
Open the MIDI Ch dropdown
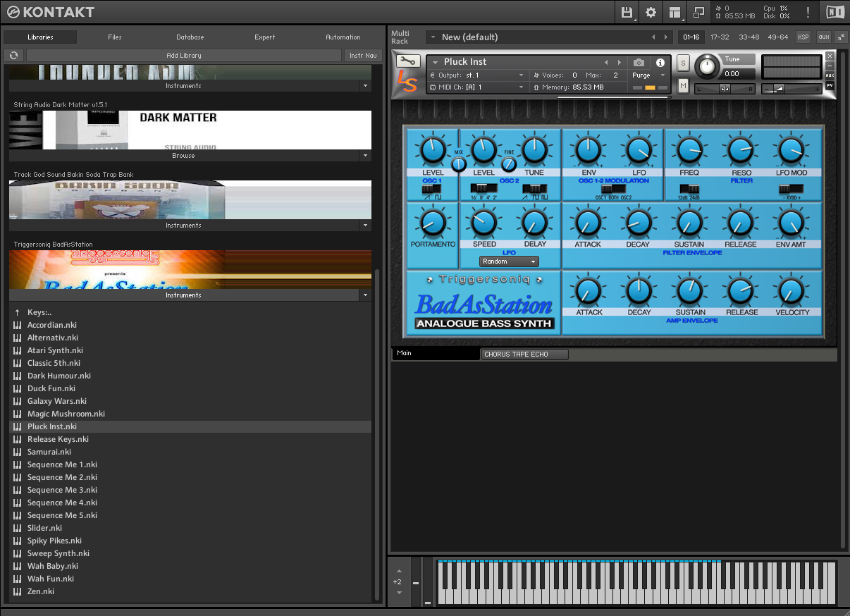(477, 87)
